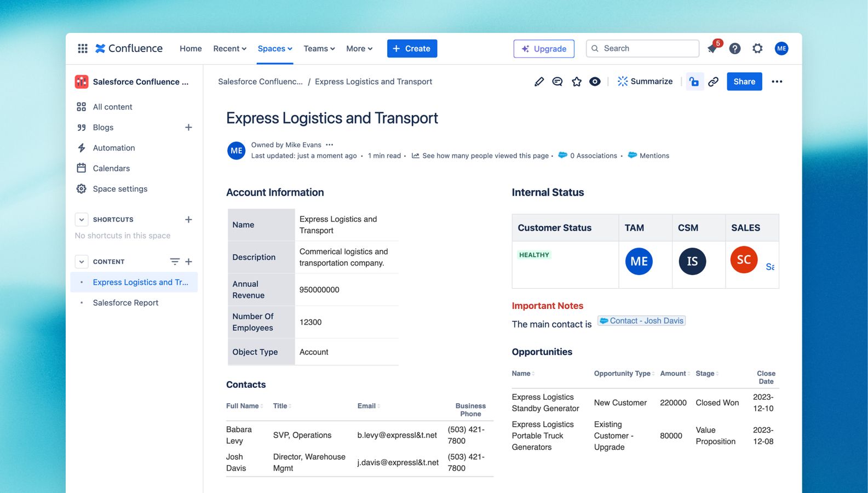Collapse the Content section
868x493 pixels.
[82, 262]
